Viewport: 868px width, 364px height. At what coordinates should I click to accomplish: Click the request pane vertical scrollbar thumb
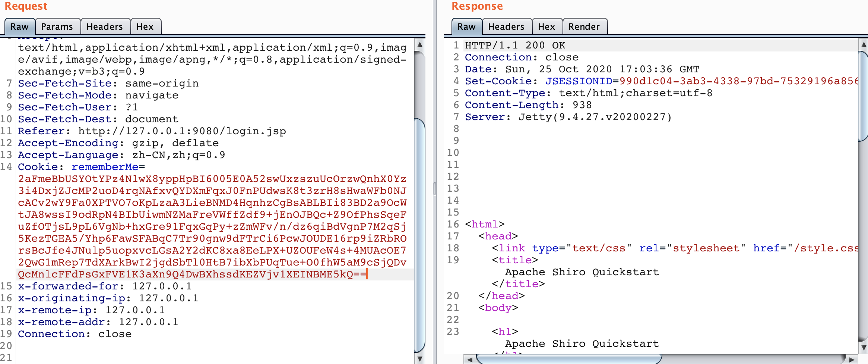pos(420,235)
